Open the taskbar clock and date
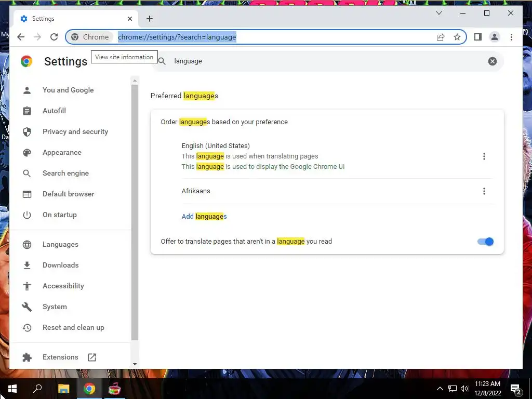The width and height of the screenshot is (532, 399). pyautogui.click(x=487, y=389)
